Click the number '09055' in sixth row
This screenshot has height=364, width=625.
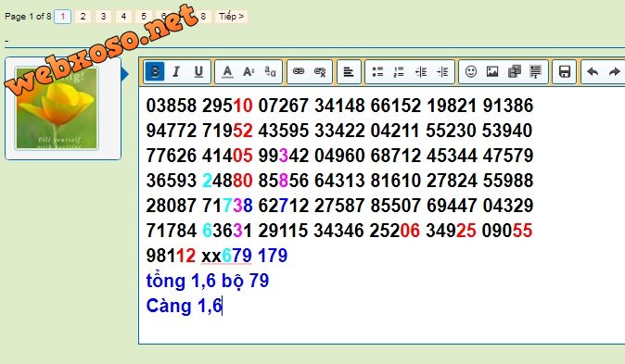tap(507, 231)
